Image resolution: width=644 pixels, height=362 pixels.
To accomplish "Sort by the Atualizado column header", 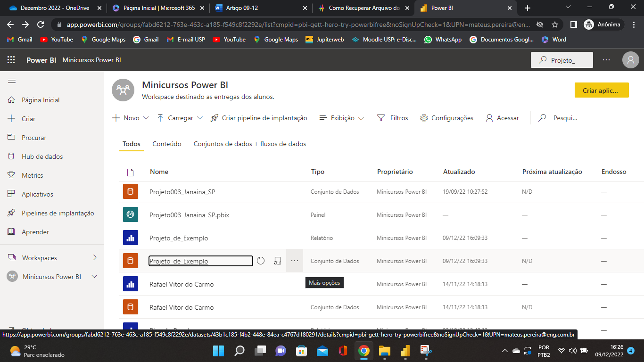I will coord(459,172).
